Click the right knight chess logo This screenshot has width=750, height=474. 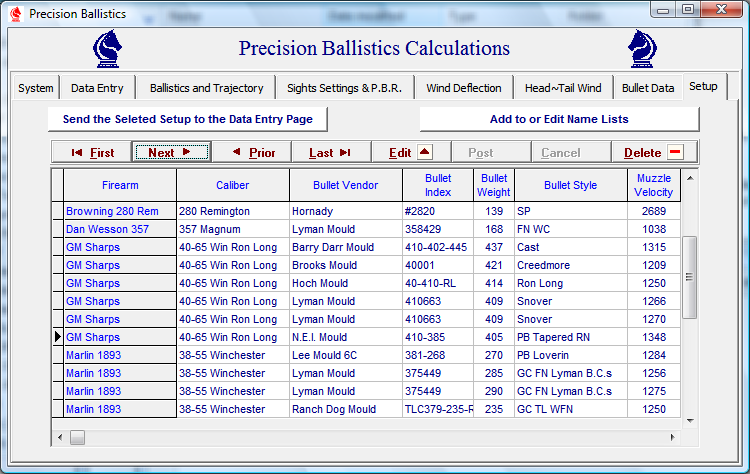click(x=644, y=49)
